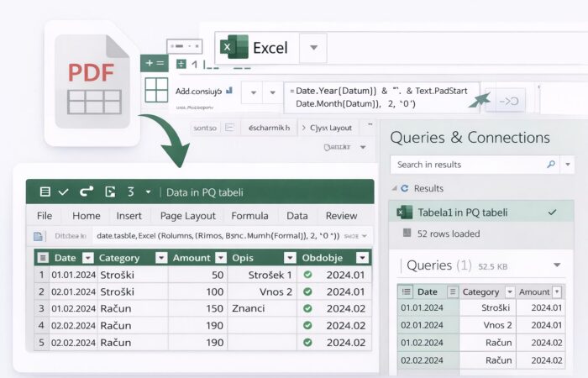Switch to the Data tab
Screen dimensions: 588x378
coord(297,216)
